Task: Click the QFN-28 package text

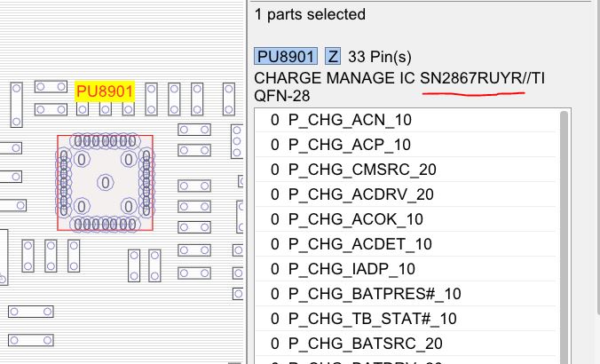Action: (x=282, y=96)
